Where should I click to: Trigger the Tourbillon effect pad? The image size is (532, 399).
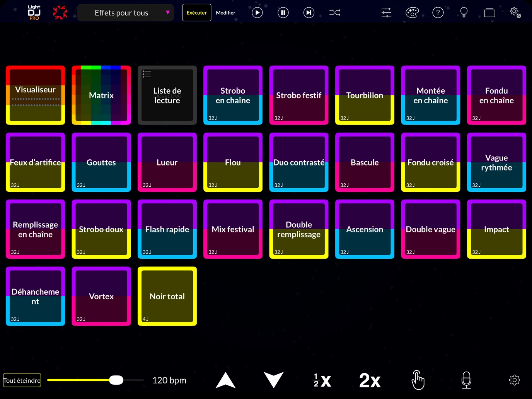click(365, 95)
